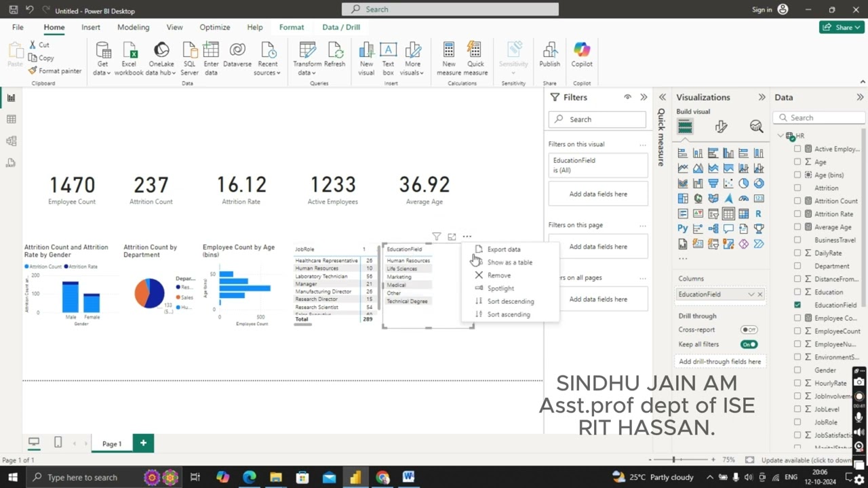
Task: Open the Format visual tab icon
Action: [721, 127]
